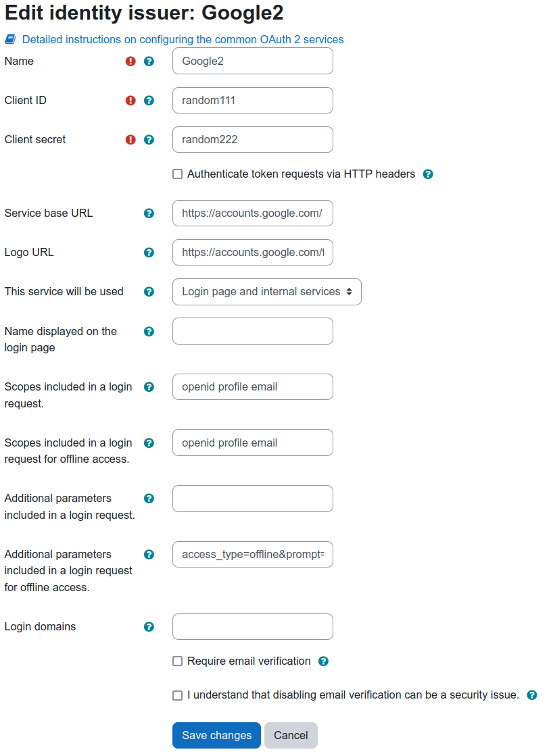Click the Client ID input field

click(x=253, y=100)
